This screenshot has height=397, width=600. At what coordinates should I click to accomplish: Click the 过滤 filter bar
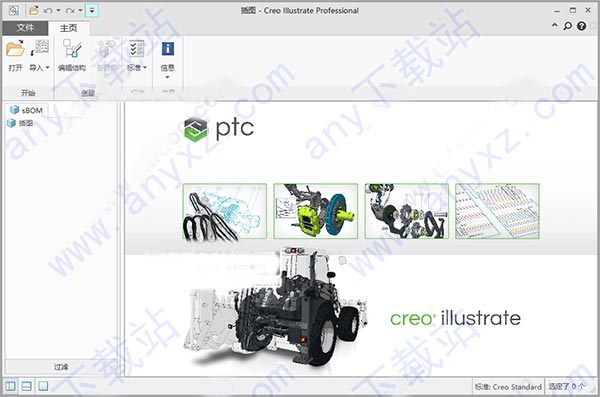(61, 367)
